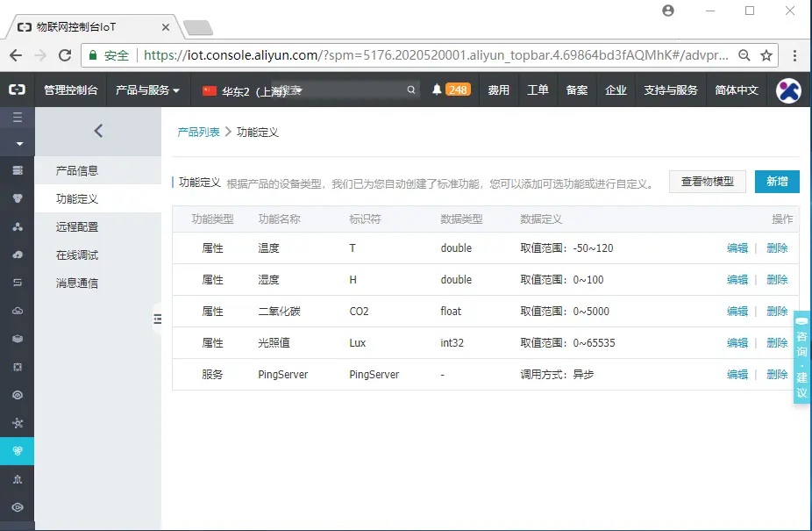Delete the 光照值 property row
812x531 pixels.
(x=777, y=343)
